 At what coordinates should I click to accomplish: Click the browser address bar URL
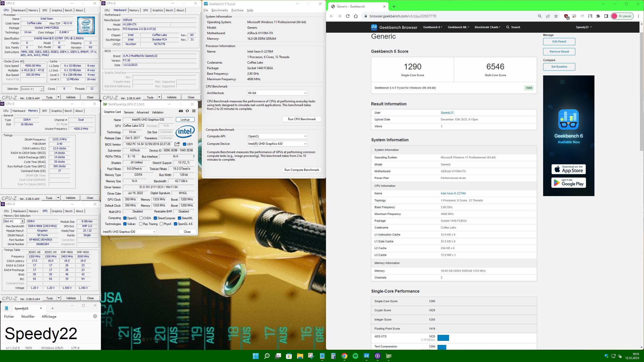403,16
